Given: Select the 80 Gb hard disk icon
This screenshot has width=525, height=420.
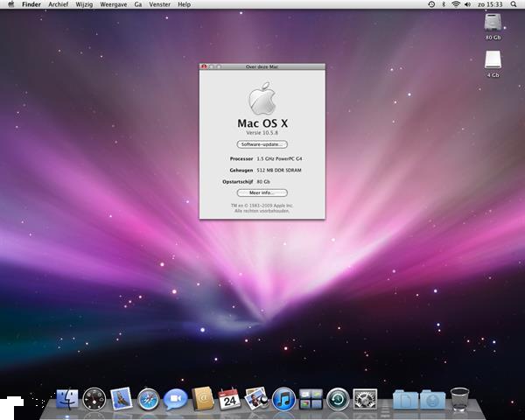Looking at the screenshot, I should point(493,23).
